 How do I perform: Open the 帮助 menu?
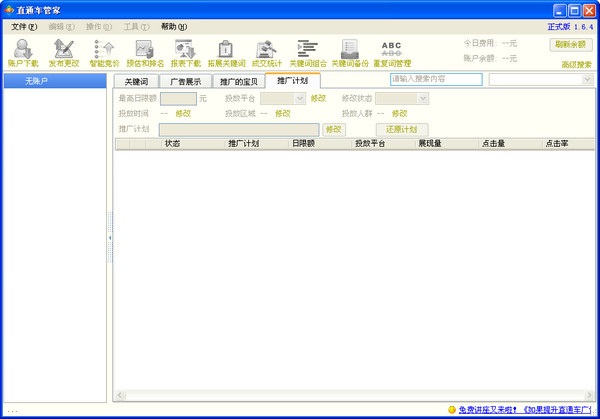coord(174,26)
